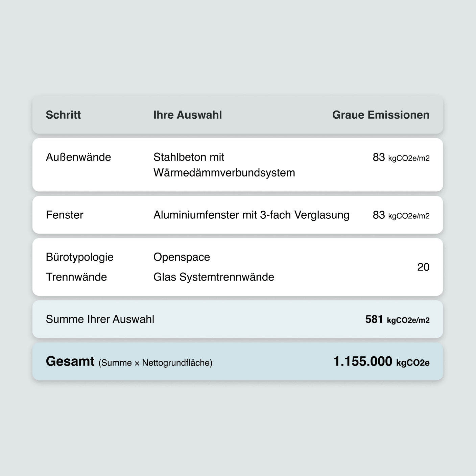Click the Ihre Auswahl column header
Image resolution: width=476 pixels, height=476 pixels.
tap(188, 115)
